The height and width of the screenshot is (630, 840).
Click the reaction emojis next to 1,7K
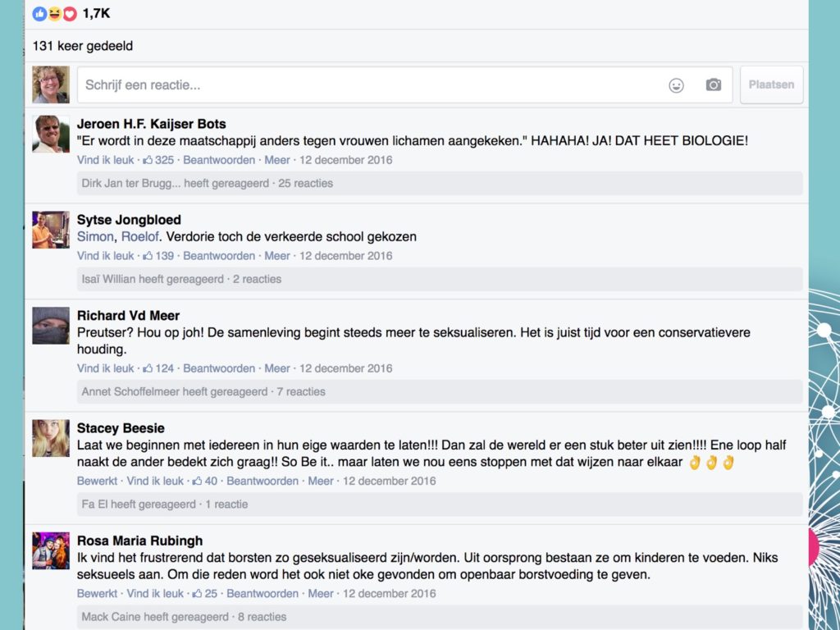click(x=54, y=14)
